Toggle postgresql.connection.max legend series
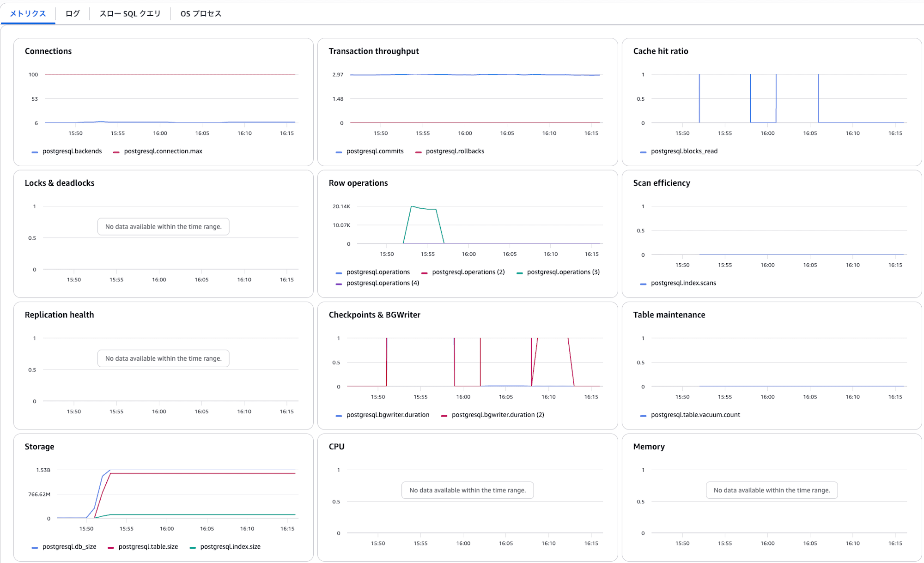924x563 pixels. (x=158, y=151)
